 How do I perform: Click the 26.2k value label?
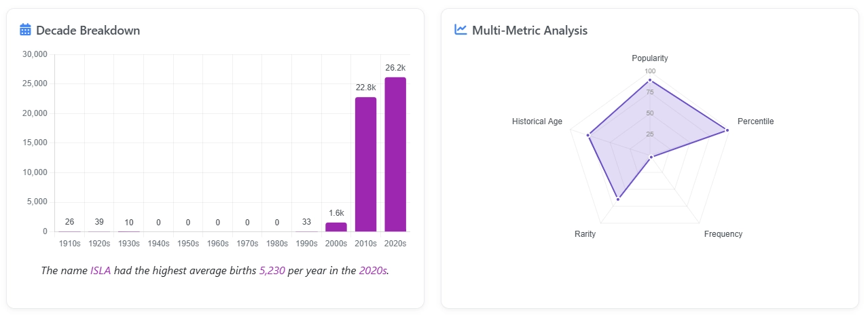coord(395,68)
